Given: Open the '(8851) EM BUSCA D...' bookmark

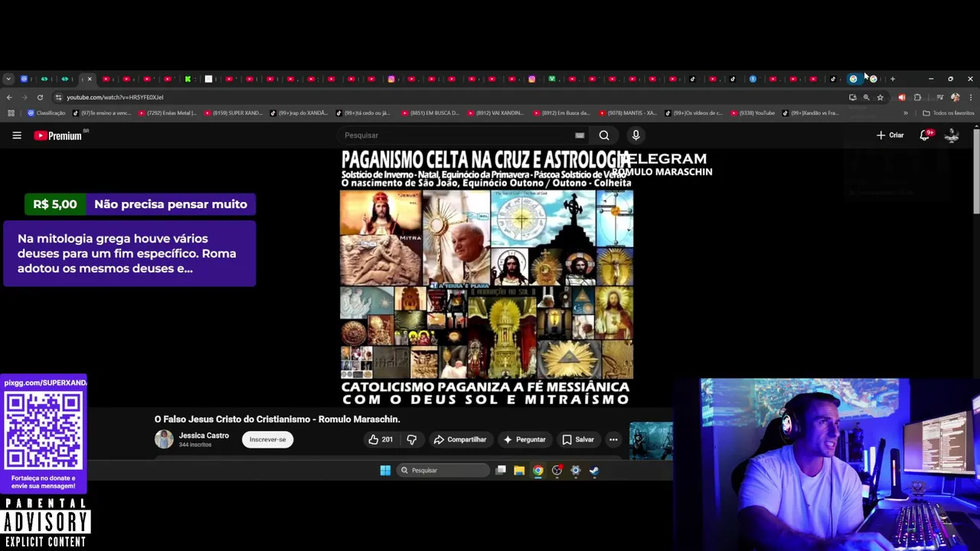Looking at the screenshot, I should pos(430,113).
